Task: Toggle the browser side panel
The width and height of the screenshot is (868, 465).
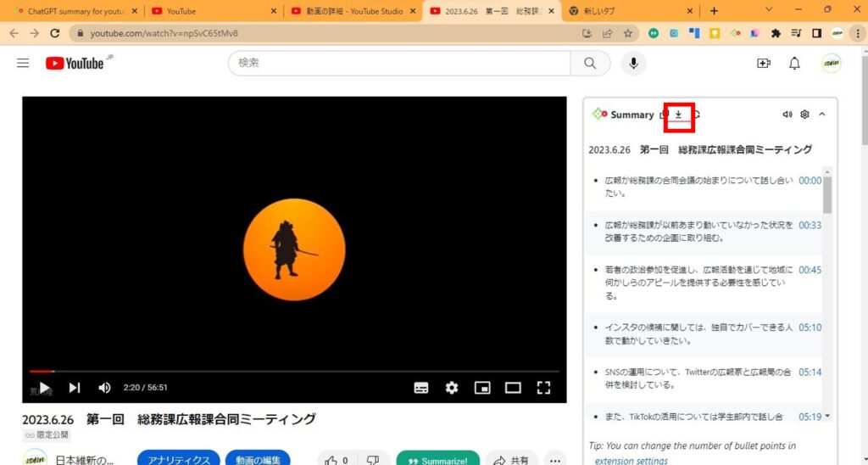Action: click(x=816, y=33)
